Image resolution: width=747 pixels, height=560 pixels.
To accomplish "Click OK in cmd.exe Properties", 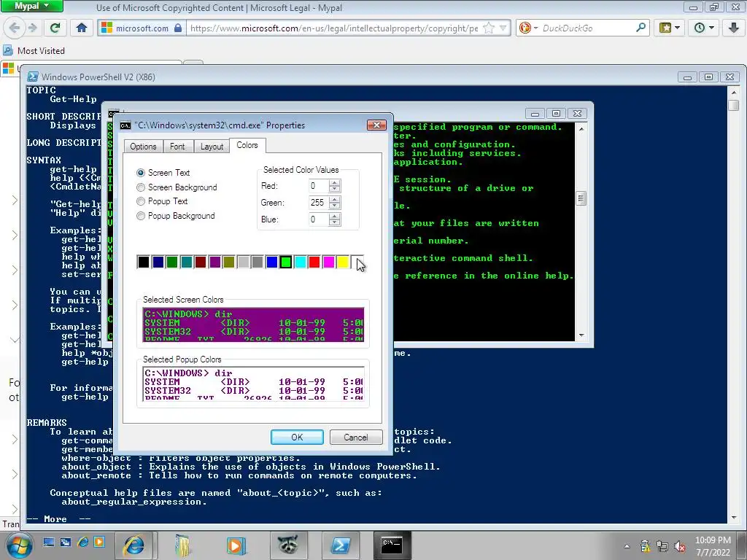I will click(297, 437).
